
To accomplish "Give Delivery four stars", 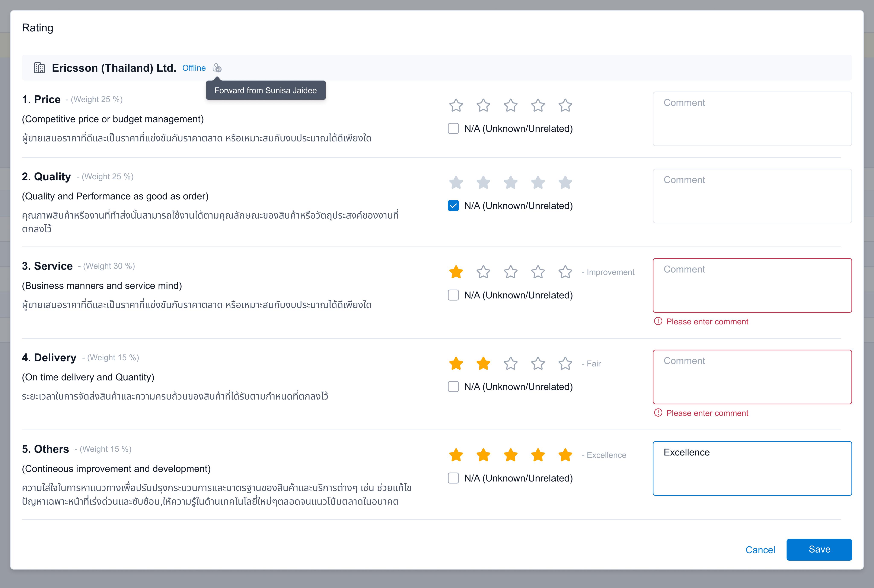I will click(538, 363).
